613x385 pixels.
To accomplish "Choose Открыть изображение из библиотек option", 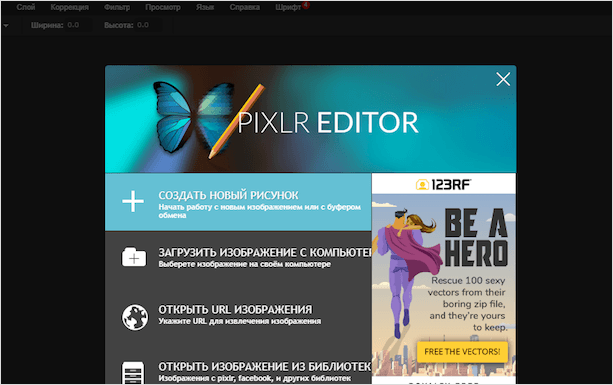I will coord(238,371).
